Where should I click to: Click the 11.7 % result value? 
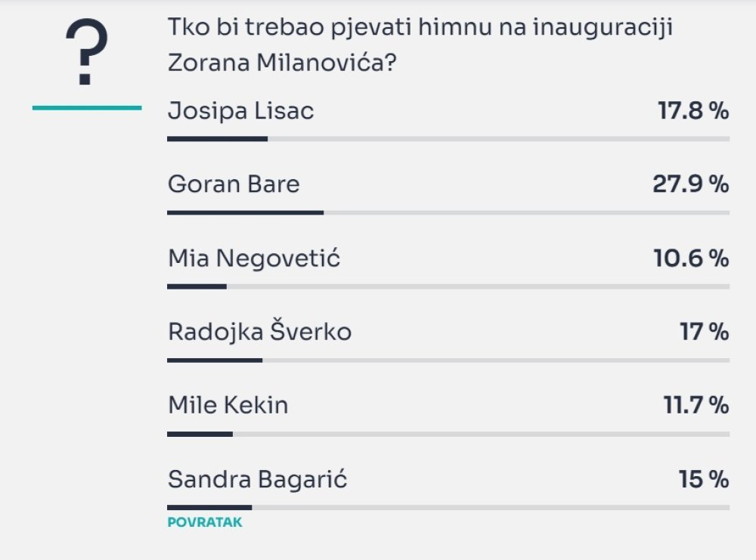696,405
